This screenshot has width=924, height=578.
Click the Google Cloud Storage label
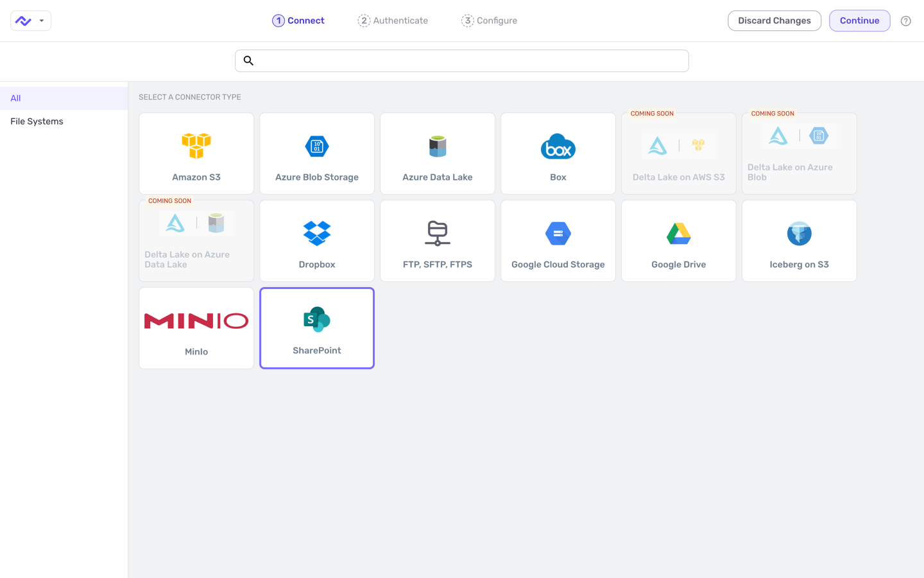pos(558,265)
